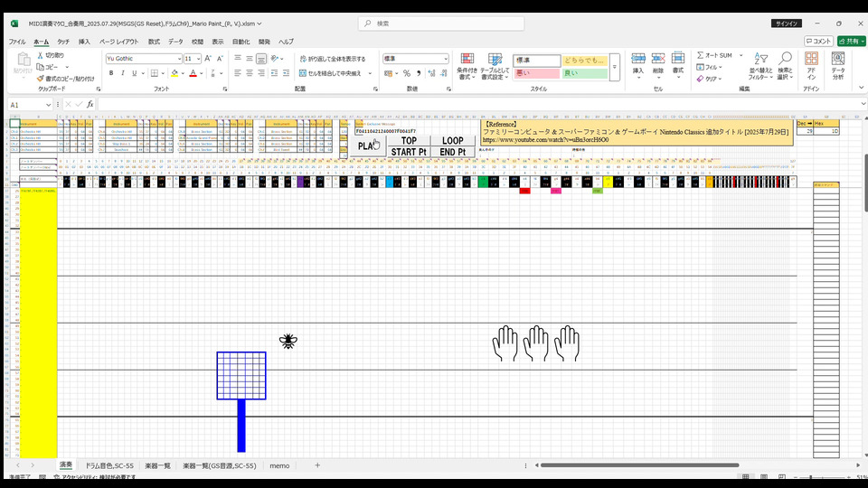Expand the font size 11 dropdown
Image resolution: width=868 pixels, height=488 pixels.
[198, 59]
